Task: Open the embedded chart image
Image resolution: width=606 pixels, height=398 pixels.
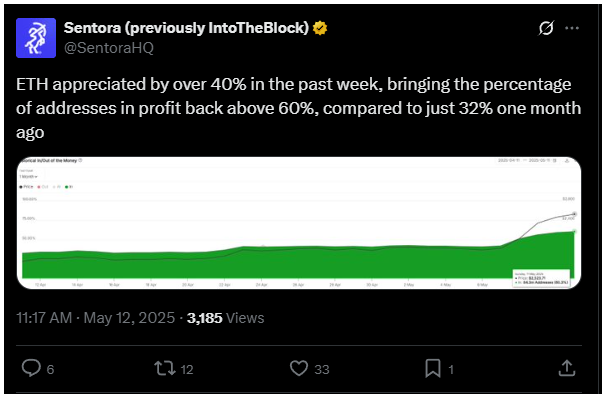Action: click(299, 223)
